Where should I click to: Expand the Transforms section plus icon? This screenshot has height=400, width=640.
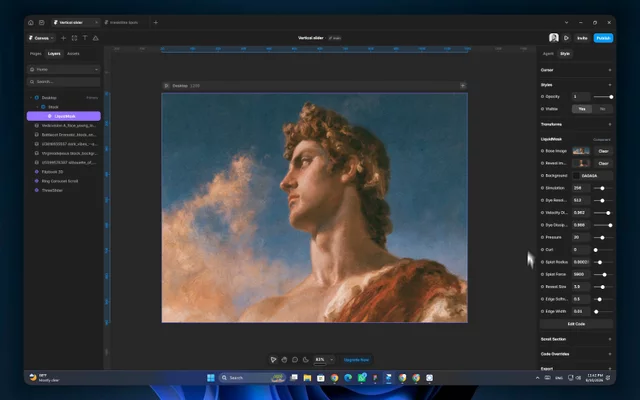(610, 124)
